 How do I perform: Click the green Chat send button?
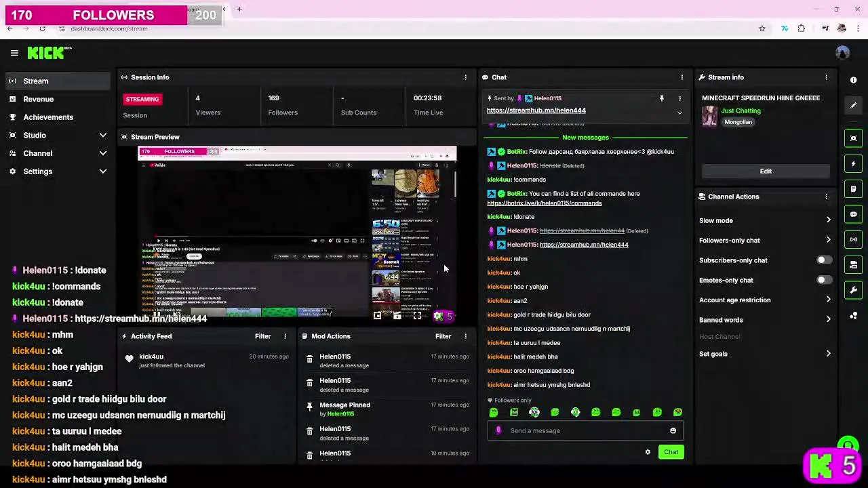click(671, 452)
